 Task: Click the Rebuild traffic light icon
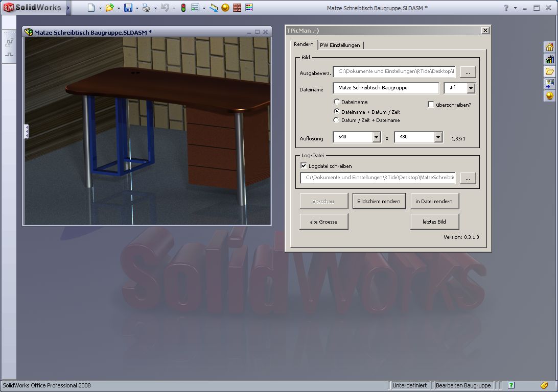pyautogui.click(x=183, y=8)
